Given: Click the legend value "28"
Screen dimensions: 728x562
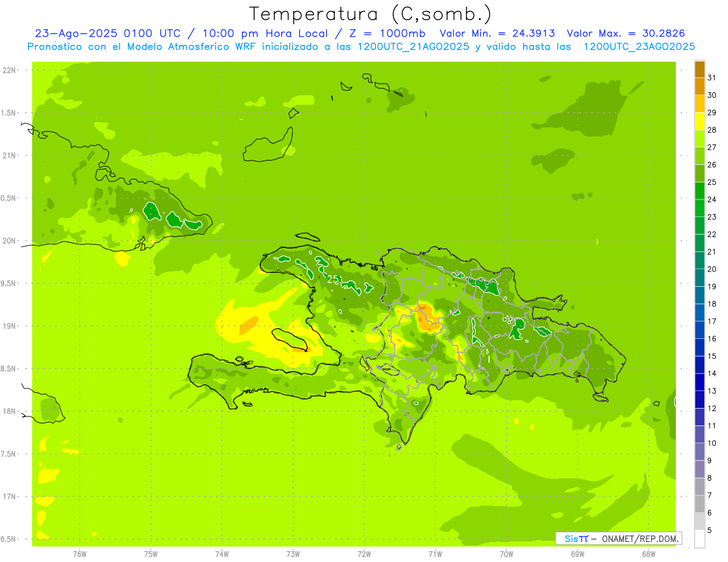Looking at the screenshot, I should click(x=712, y=130).
